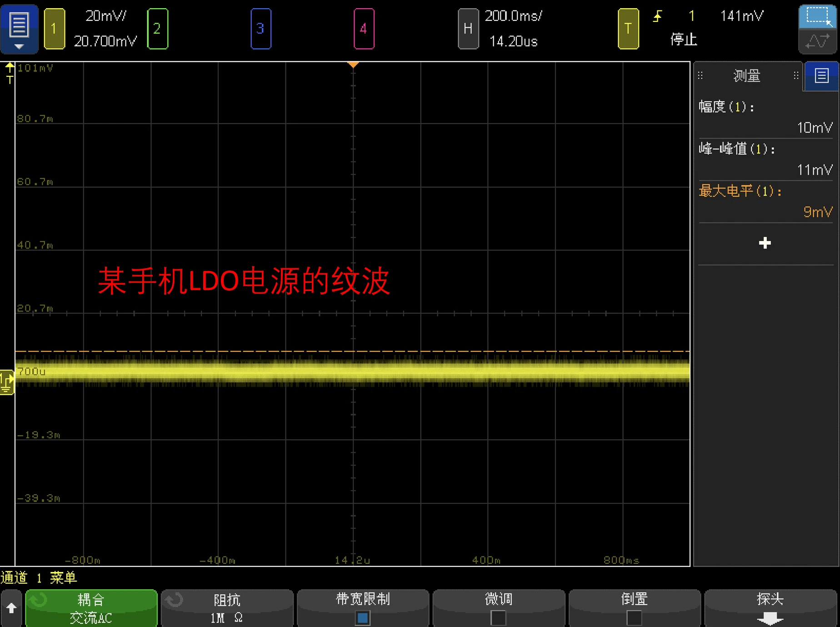Image resolution: width=840 pixels, height=627 pixels.
Task: Enable channel 2 green button
Action: tap(157, 29)
